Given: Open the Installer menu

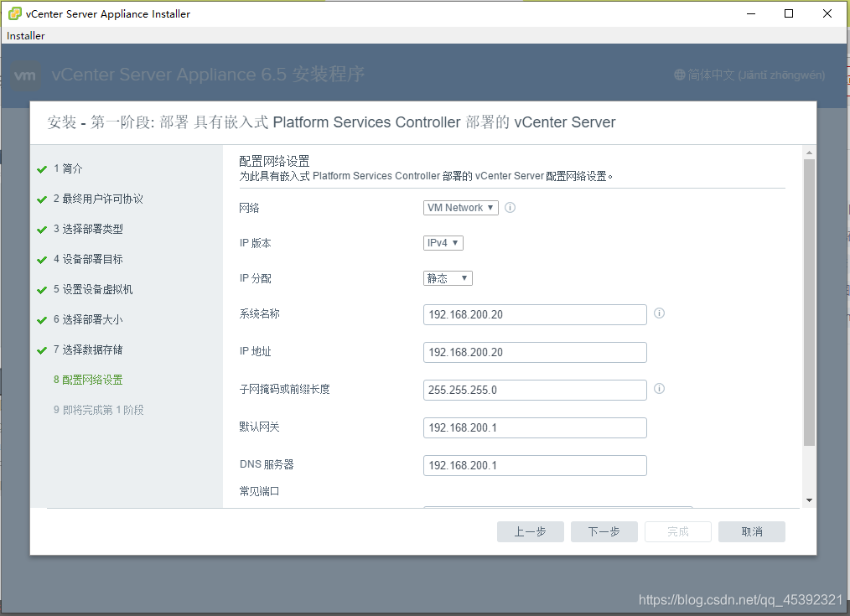Looking at the screenshot, I should coord(25,36).
